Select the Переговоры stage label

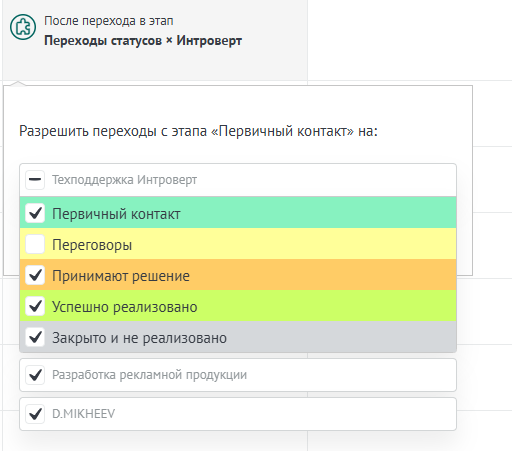(92, 245)
